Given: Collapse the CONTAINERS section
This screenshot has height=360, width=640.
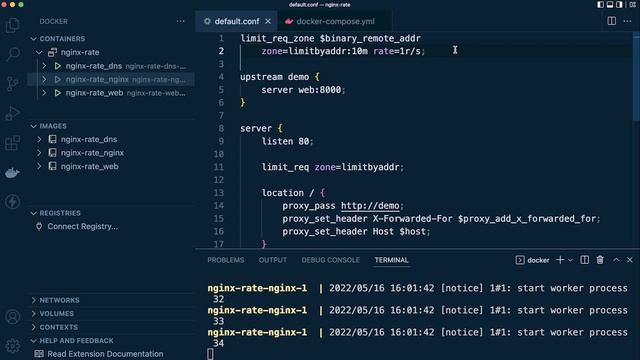Looking at the screenshot, I should pos(33,39).
